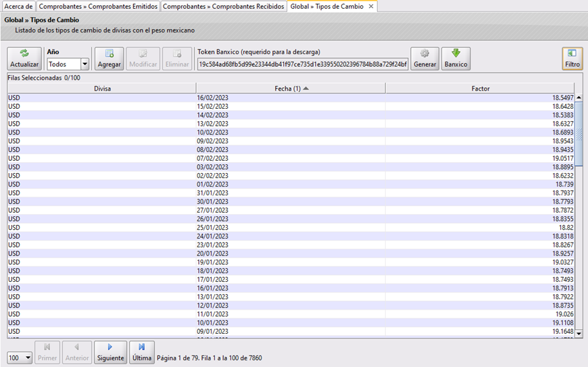Click the factor value 18.7793

[x=562, y=201]
